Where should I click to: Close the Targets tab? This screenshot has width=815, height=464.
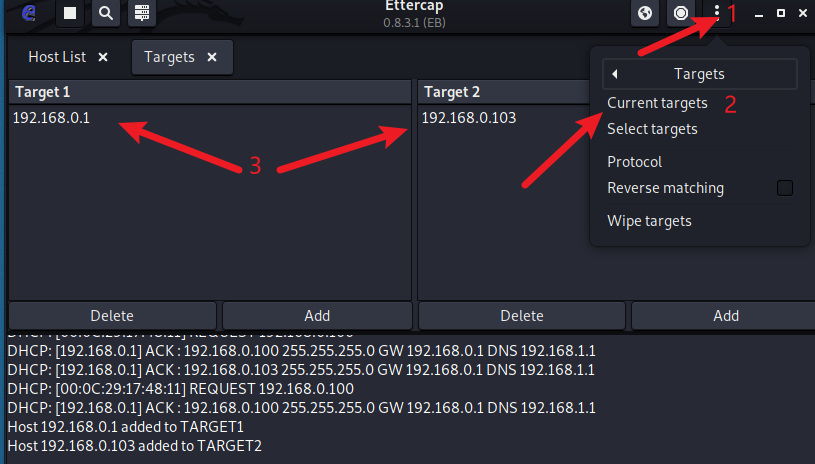click(x=212, y=57)
